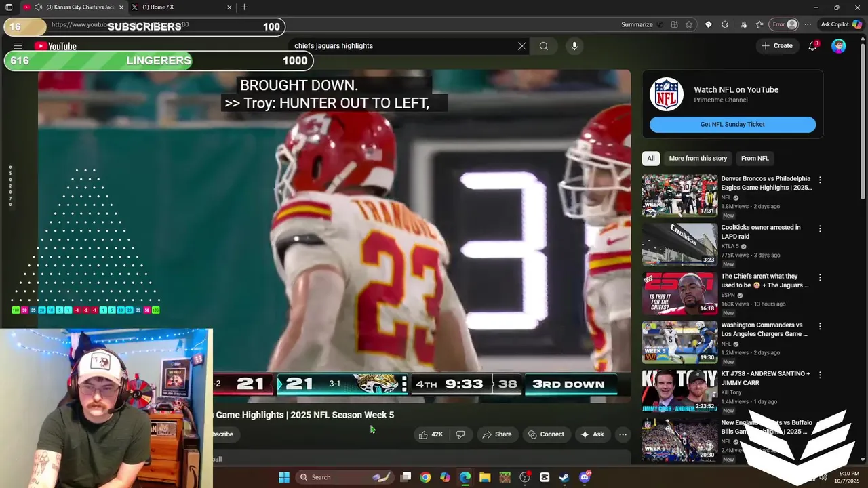Clear the 'chiefs jaguars highlights' search text
This screenshot has width=868, height=488.
click(x=522, y=46)
